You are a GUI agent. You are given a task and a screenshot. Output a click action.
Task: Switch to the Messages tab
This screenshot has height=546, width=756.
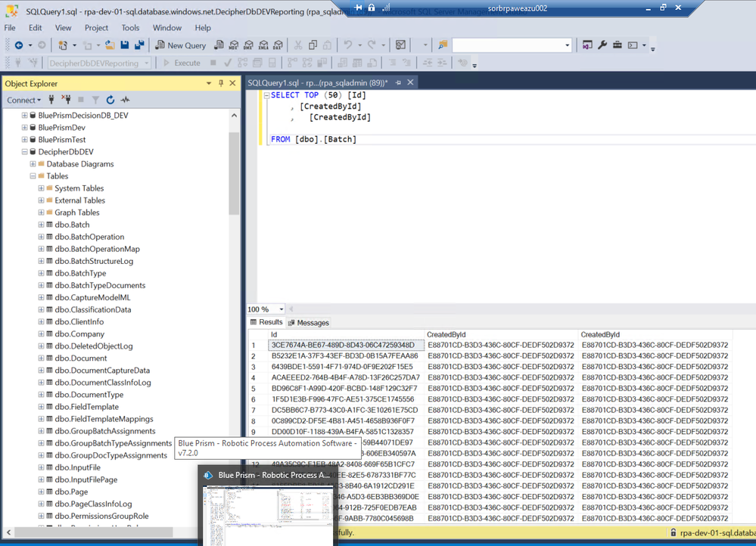coord(308,323)
